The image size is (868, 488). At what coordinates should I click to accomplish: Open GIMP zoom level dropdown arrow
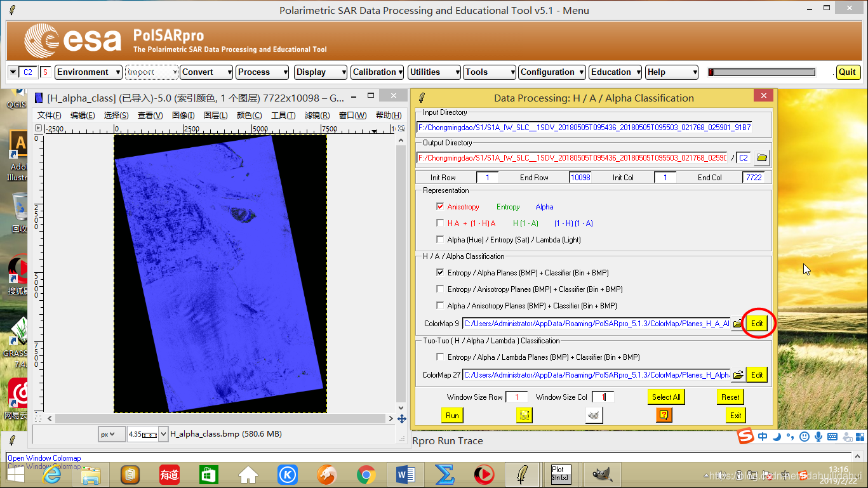pyautogui.click(x=164, y=435)
